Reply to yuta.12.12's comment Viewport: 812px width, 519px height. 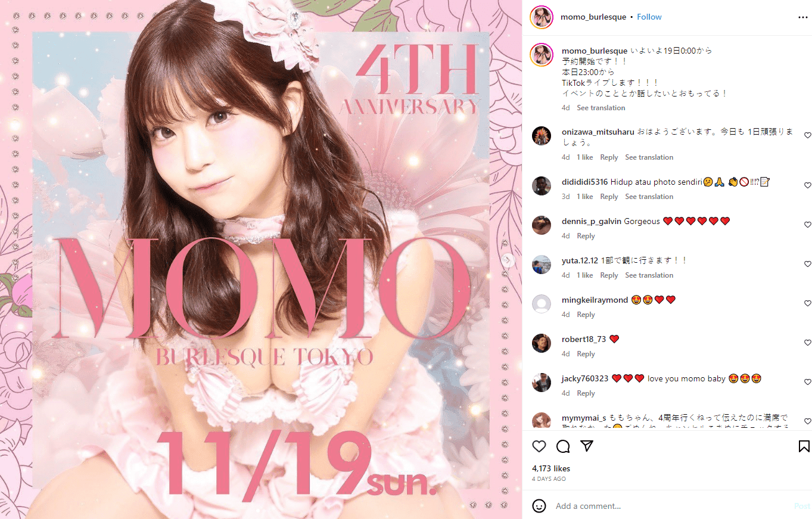tap(609, 275)
